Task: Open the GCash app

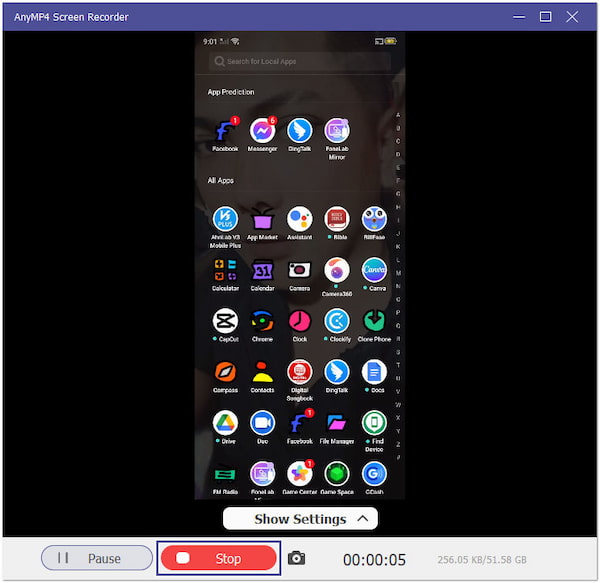Action: click(374, 474)
